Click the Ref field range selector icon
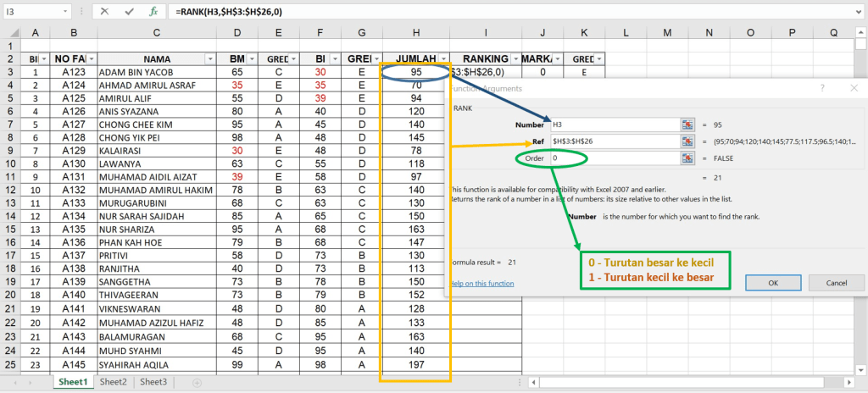This screenshot has height=393, width=868. (x=687, y=141)
